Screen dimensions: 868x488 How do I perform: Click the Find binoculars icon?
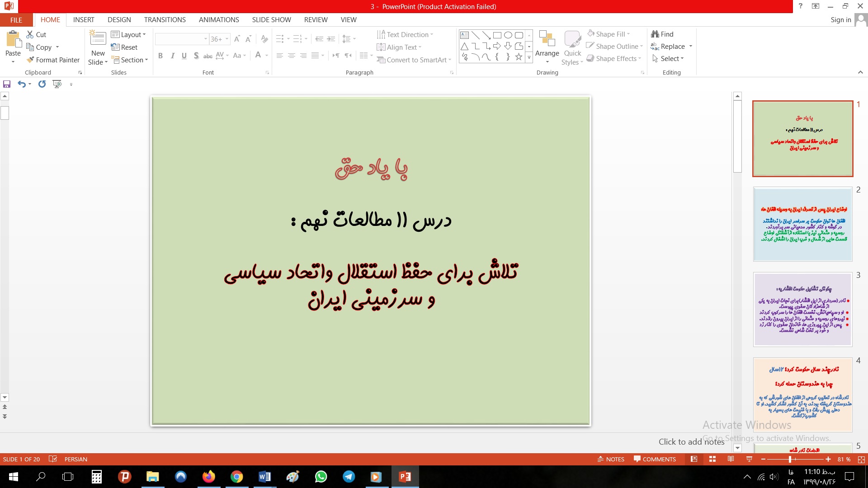(655, 34)
